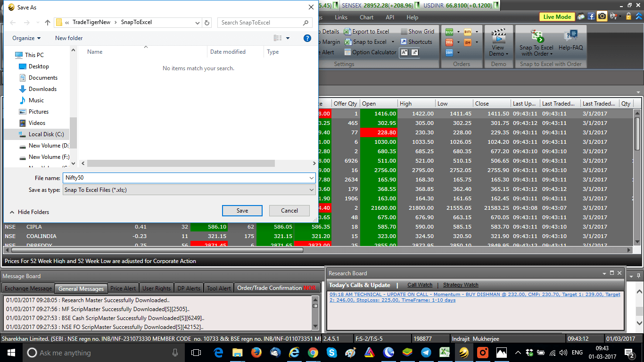Collapse folders with Hide Folders
The image size is (644, 362).
tap(29, 212)
